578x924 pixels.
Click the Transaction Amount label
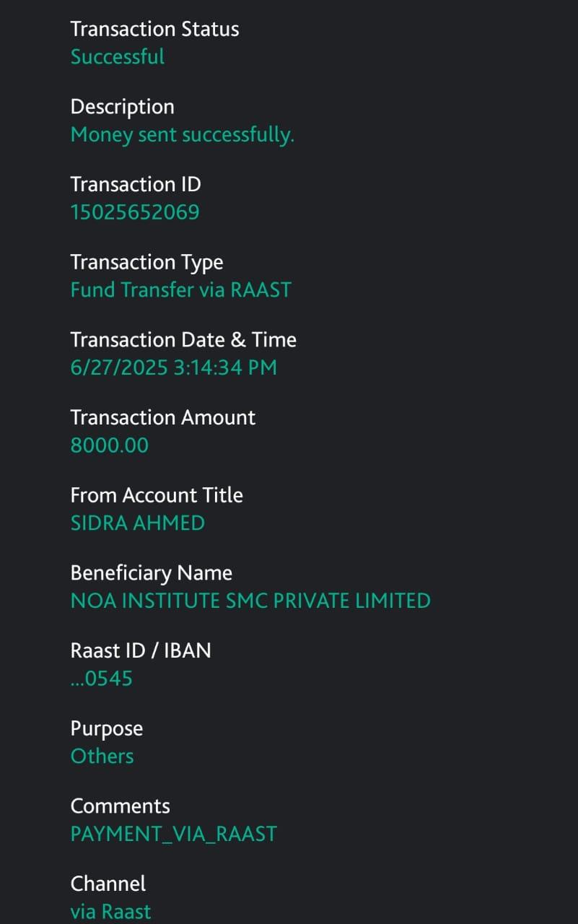pos(163,418)
